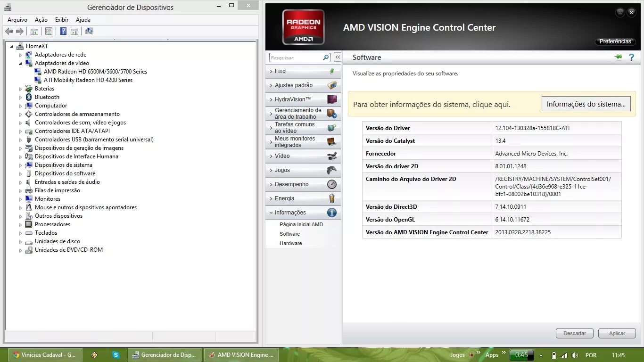Open Tarefas comuns ao vídeo section

point(303,128)
